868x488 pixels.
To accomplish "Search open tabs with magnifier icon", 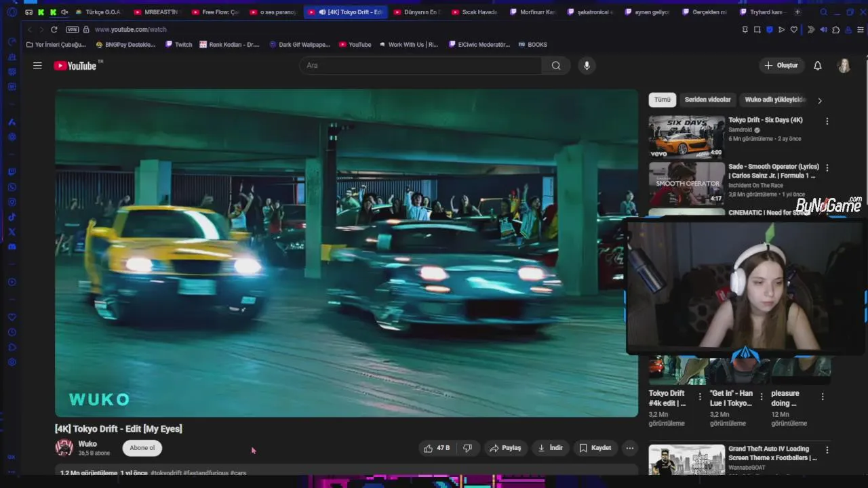I will pyautogui.click(x=823, y=12).
